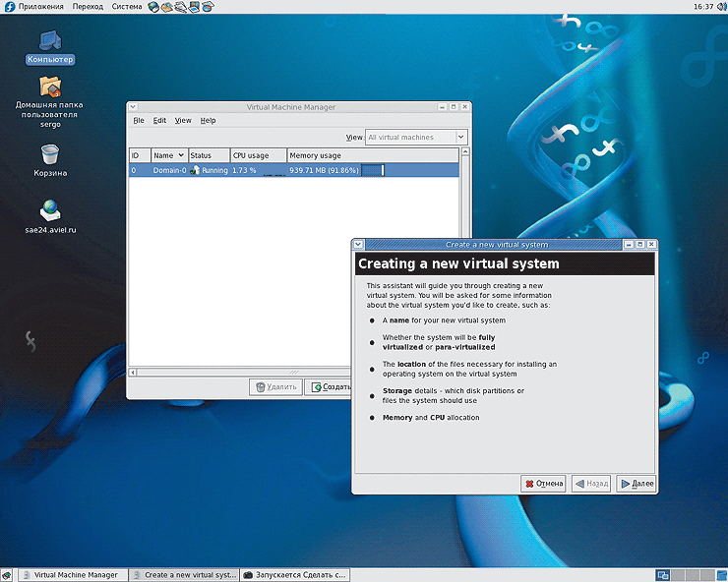Open the sae24.aviel.ru desktop shortcut
This screenshot has width=728, height=582.
click(x=50, y=210)
